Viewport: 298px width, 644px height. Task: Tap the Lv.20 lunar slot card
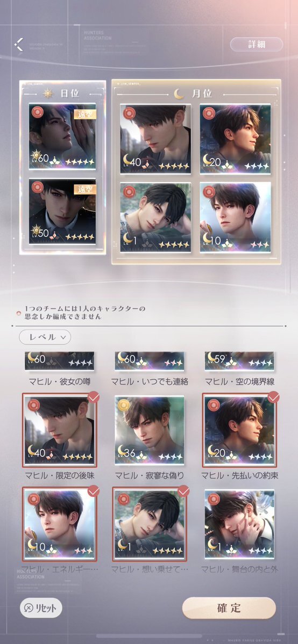pyautogui.click(x=236, y=139)
